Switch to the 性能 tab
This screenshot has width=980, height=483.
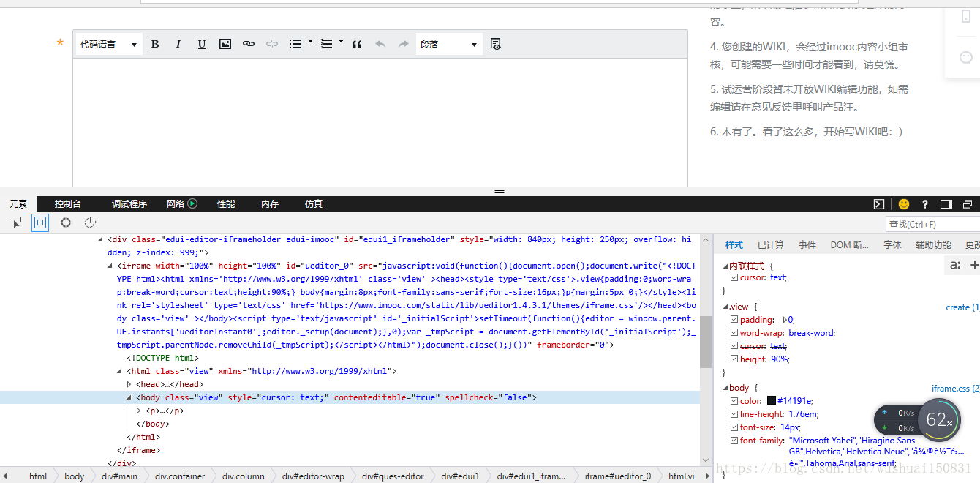click(x=226, y=204)
